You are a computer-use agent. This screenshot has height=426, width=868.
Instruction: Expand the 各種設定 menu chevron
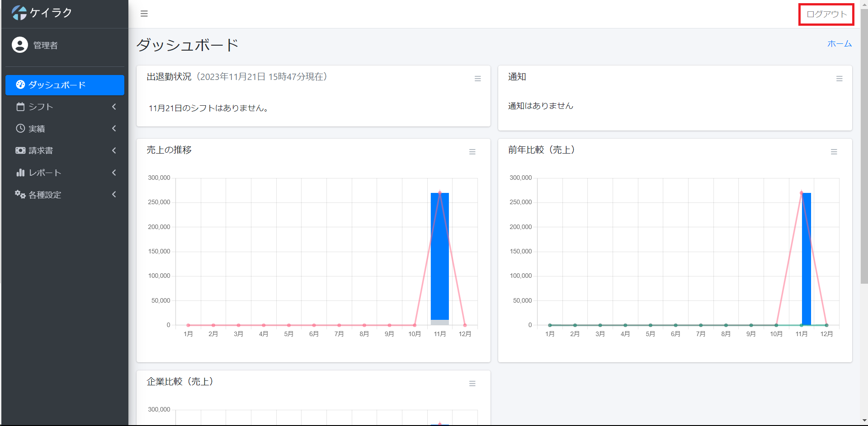(x=114, y=194)
